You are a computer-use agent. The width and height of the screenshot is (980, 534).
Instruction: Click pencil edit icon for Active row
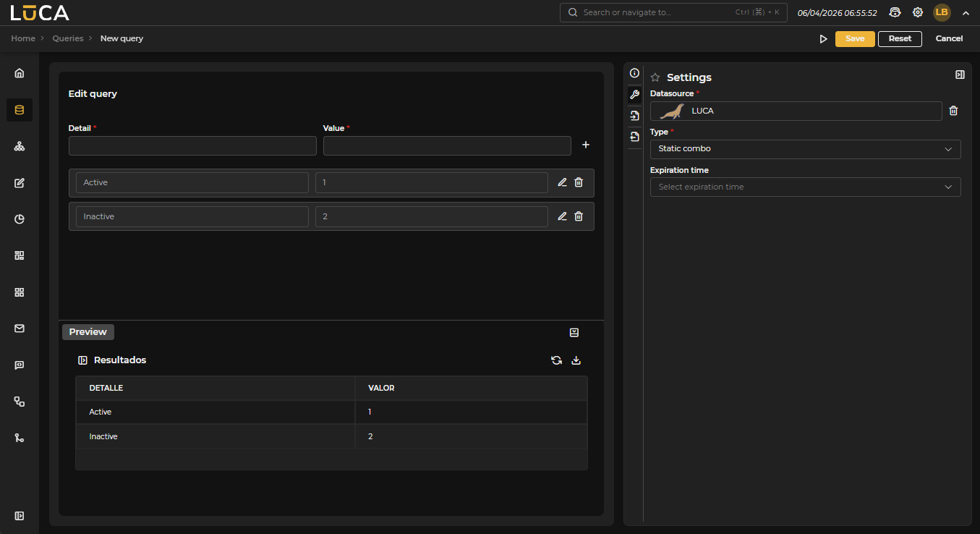[562, 182]
